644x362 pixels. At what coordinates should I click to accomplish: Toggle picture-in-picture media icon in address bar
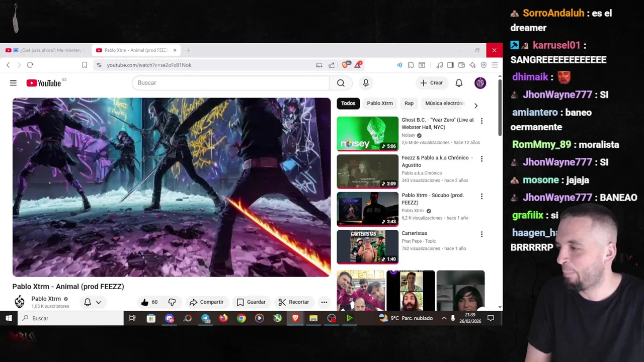319,65
